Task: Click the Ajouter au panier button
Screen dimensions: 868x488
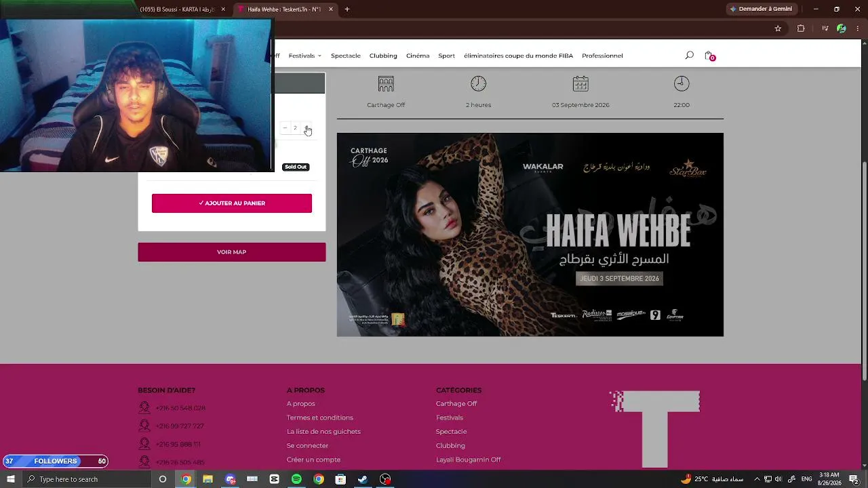Action: tap(232, 203)
